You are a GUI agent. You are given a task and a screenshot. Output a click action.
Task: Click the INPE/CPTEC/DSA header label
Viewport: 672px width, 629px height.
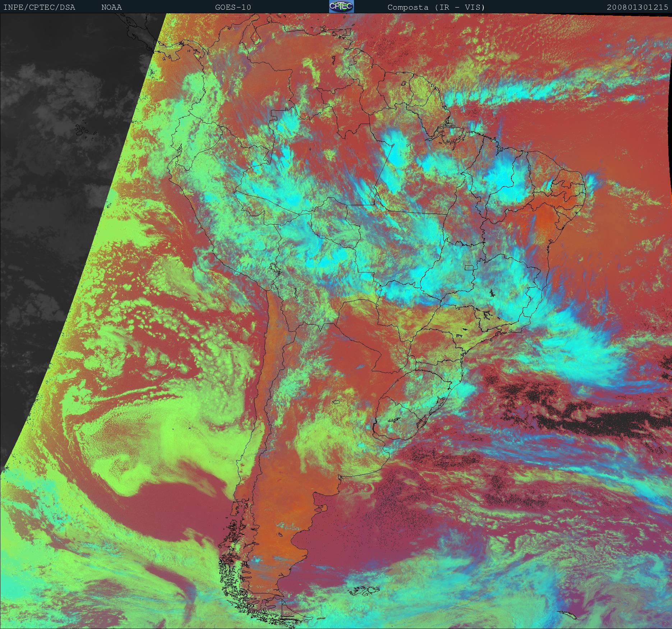39,7
